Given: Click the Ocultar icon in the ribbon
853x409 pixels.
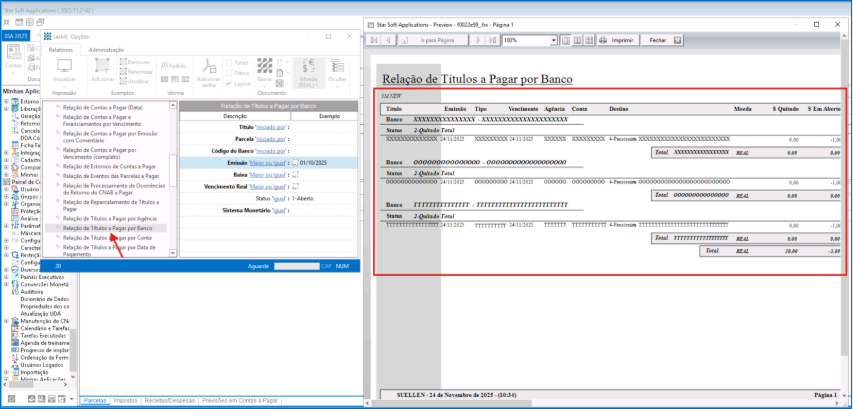Looking at the screenshot, I should [337, 68].
